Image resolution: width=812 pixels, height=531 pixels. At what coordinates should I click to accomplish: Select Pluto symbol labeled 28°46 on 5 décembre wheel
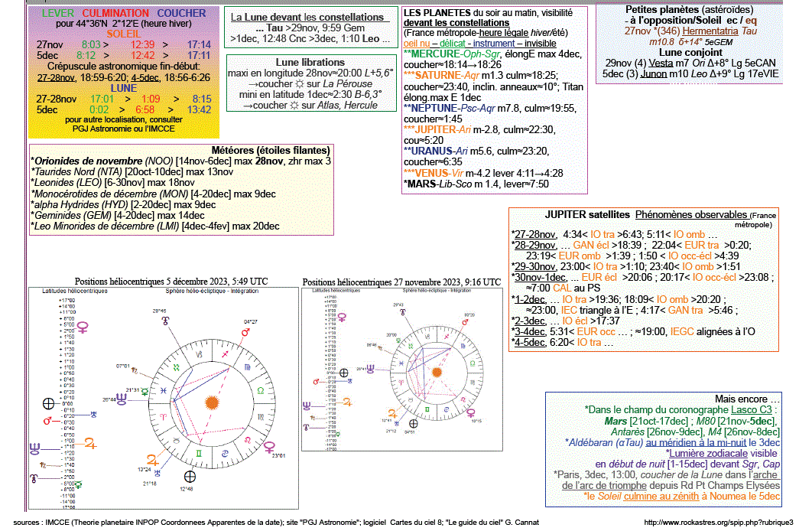click(x=165, y=321)
